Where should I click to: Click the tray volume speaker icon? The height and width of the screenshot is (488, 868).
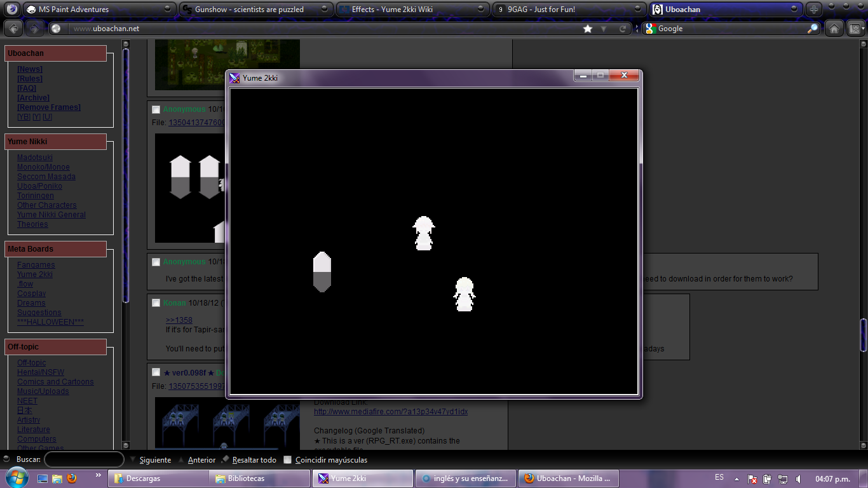[799, 478]
